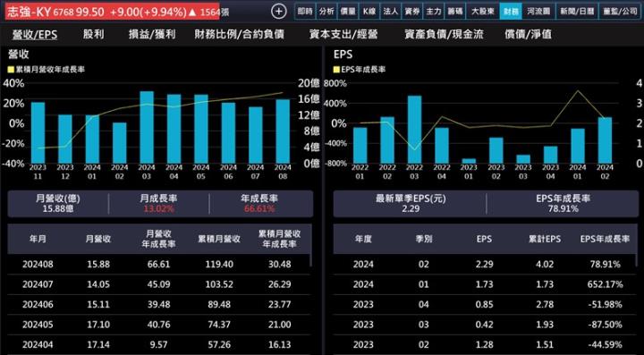The image size is (644, 355).
Task: Switch to the 價量 tab
Action: click(348, 12)
